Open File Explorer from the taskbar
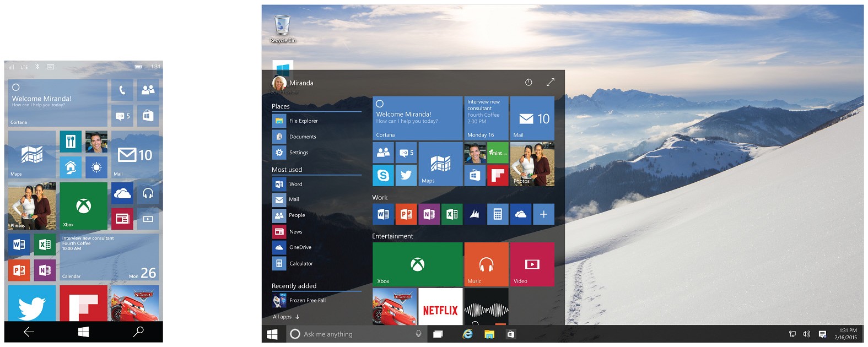This screenshot has width=868, height=347. point(489,334)
